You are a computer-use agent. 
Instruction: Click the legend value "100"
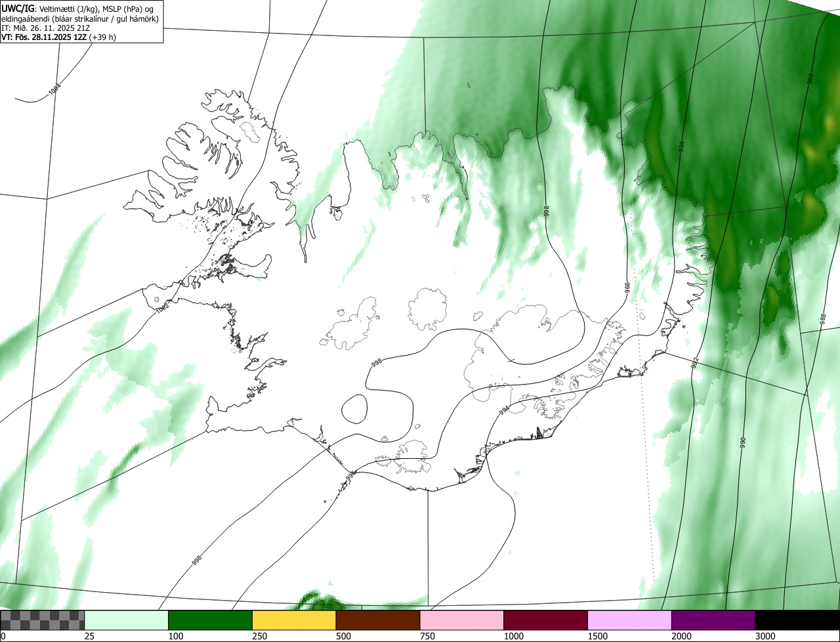(175, 636)
